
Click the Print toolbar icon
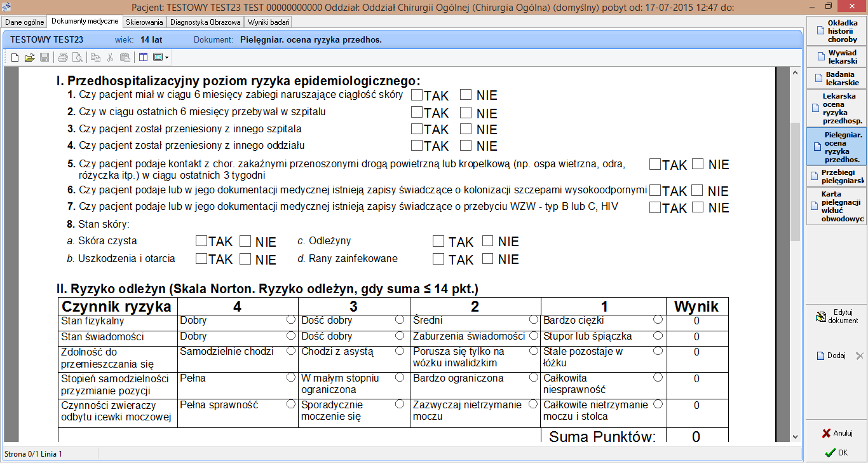click(63, 57)
